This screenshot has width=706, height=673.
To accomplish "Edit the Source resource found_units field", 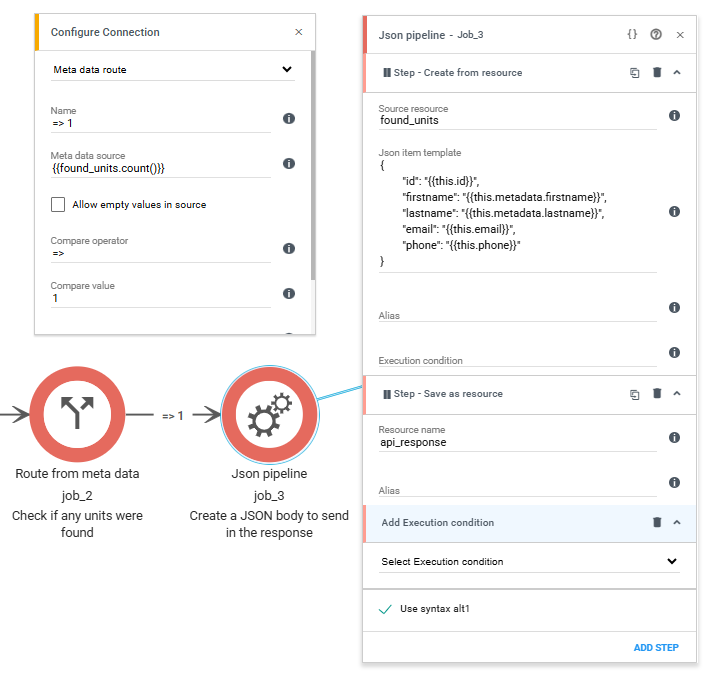I will 518,120.
